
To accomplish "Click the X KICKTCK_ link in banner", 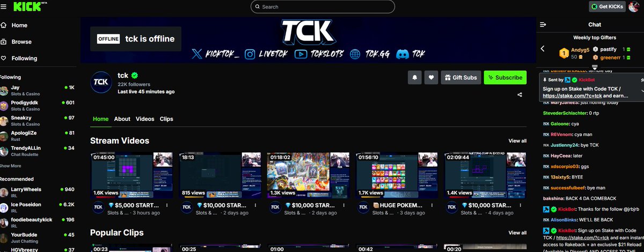I will coord(216,54).
